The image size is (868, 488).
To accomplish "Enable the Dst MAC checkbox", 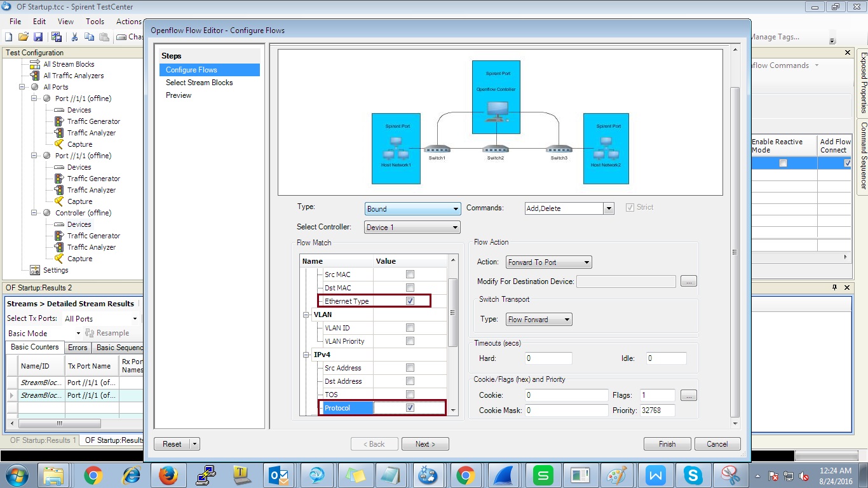I will click(x=410, y=288).
